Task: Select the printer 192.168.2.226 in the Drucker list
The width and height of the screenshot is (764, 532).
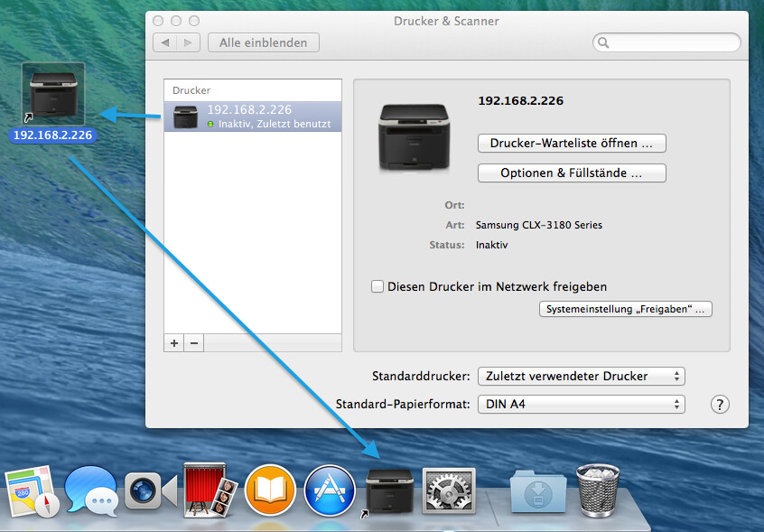Action: tap(253, 116)
